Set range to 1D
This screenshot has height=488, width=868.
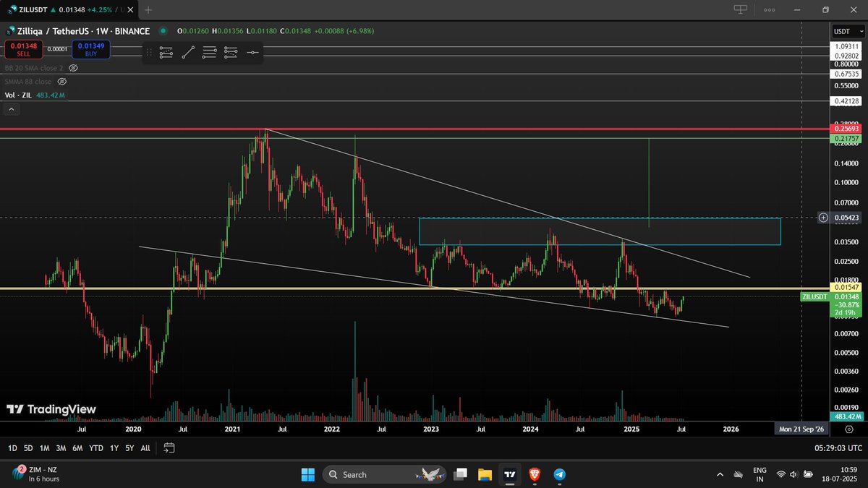click(12, 448)
